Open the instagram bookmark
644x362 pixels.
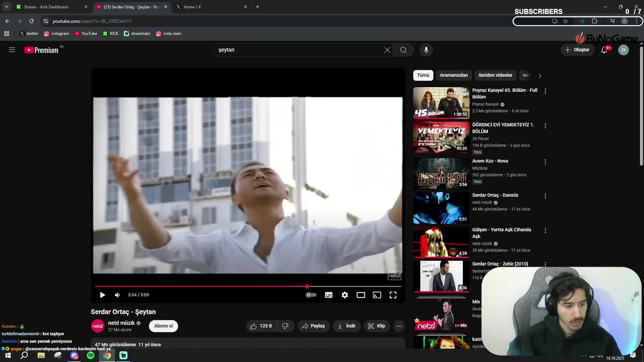click(56, 34)
